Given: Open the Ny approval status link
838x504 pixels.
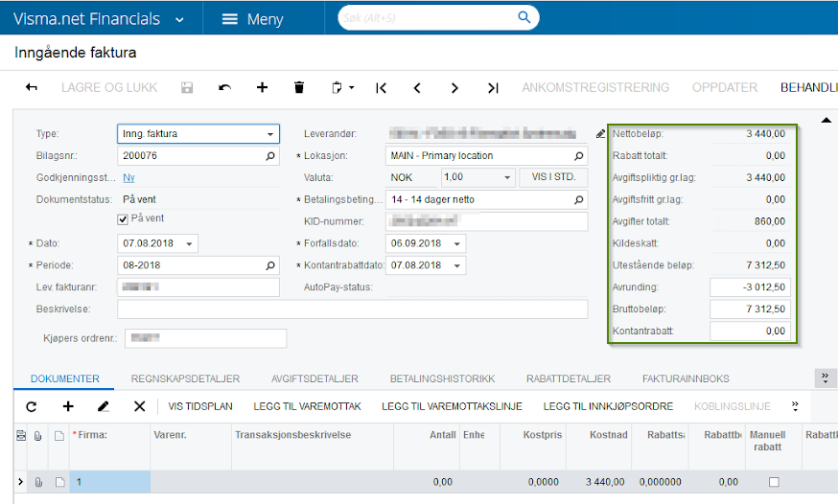Looking at the screenshot, I should (128, 178).
